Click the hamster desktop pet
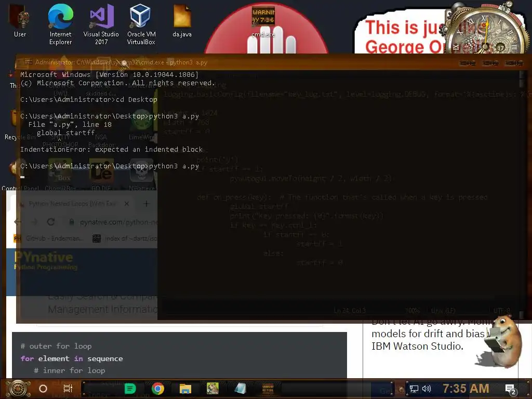Image resolution: width=532 pixels, height=399 pixels. [x=502, y=341]
